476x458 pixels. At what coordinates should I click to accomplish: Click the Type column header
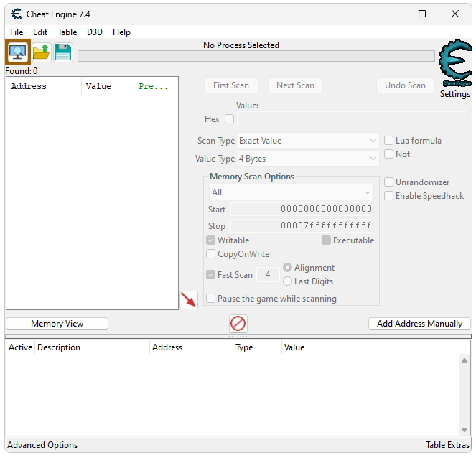tap(258, 347)
